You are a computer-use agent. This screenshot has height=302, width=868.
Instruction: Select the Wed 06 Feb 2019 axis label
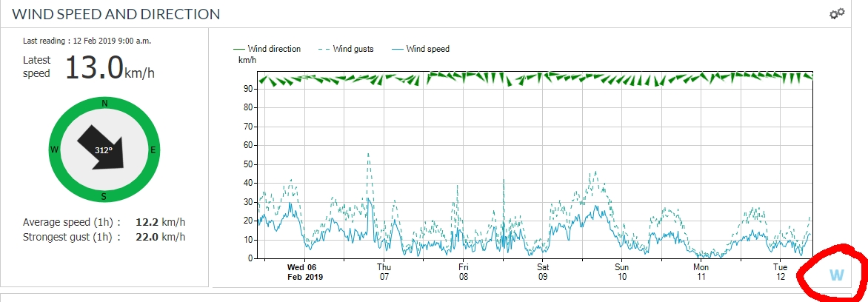(x=305, y=272)
